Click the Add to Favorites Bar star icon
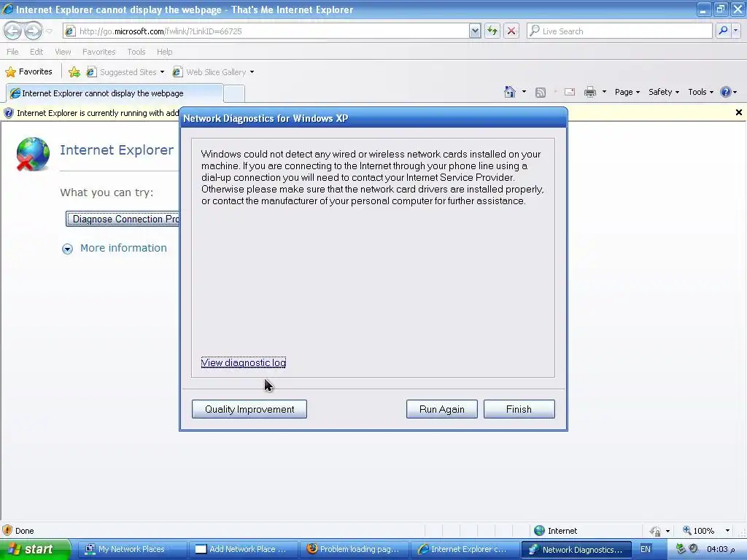Screen dimensions: 747x560 click(x=74, y=72)
